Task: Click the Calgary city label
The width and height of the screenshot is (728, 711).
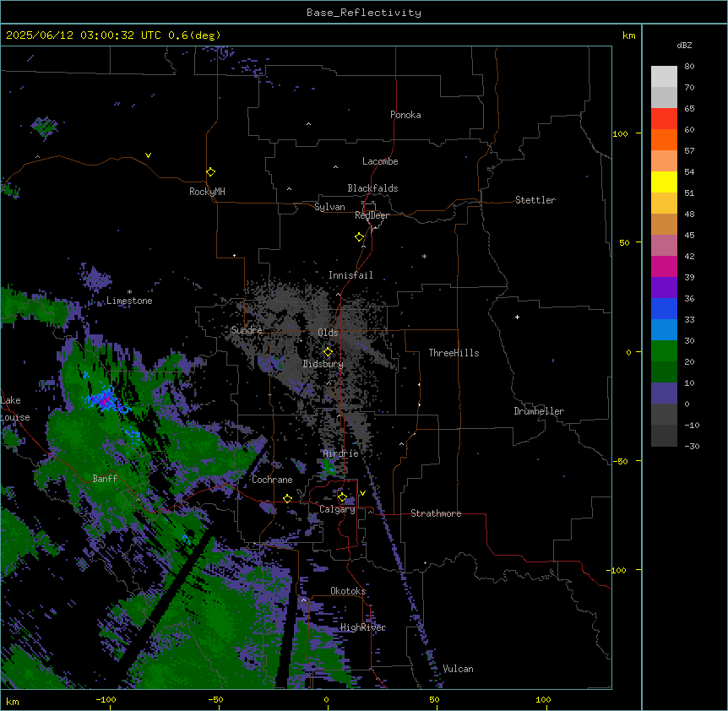Action: [337, 509]
